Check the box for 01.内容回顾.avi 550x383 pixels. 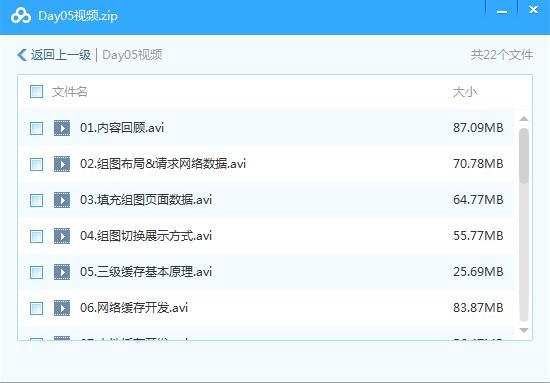click(x=36, y=128)
